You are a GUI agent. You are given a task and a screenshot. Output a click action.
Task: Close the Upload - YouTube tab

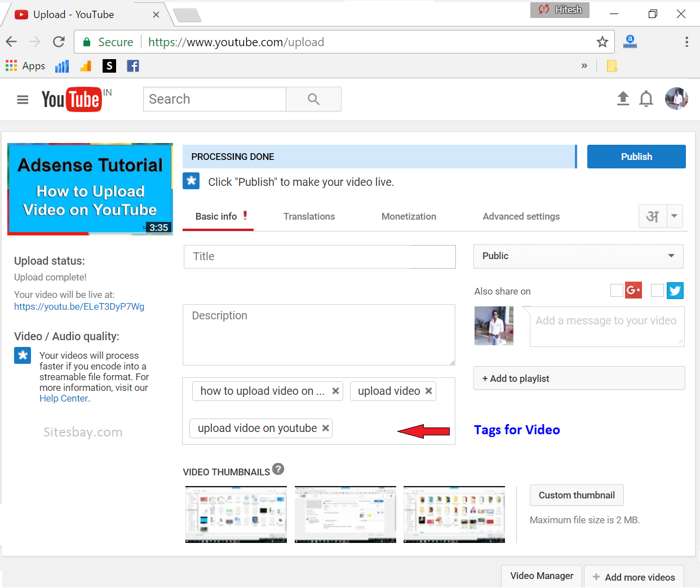[156, 15]
